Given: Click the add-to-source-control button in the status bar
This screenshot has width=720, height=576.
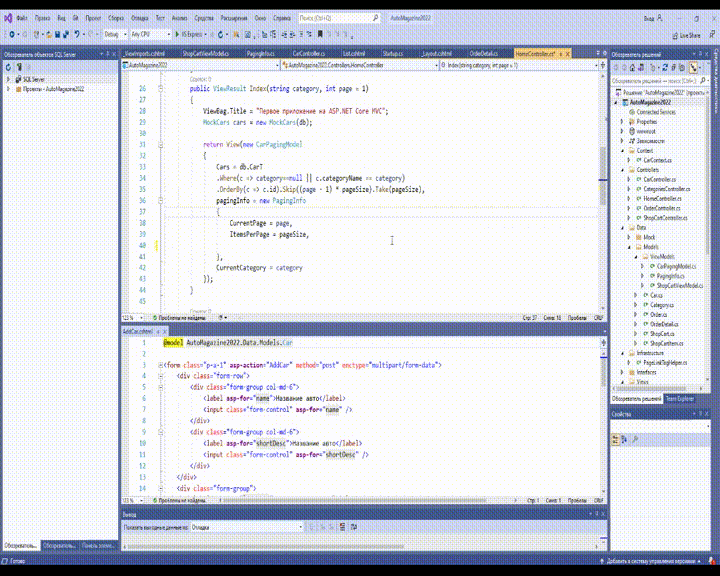Looking at the screenshot, I should point(651,561).
